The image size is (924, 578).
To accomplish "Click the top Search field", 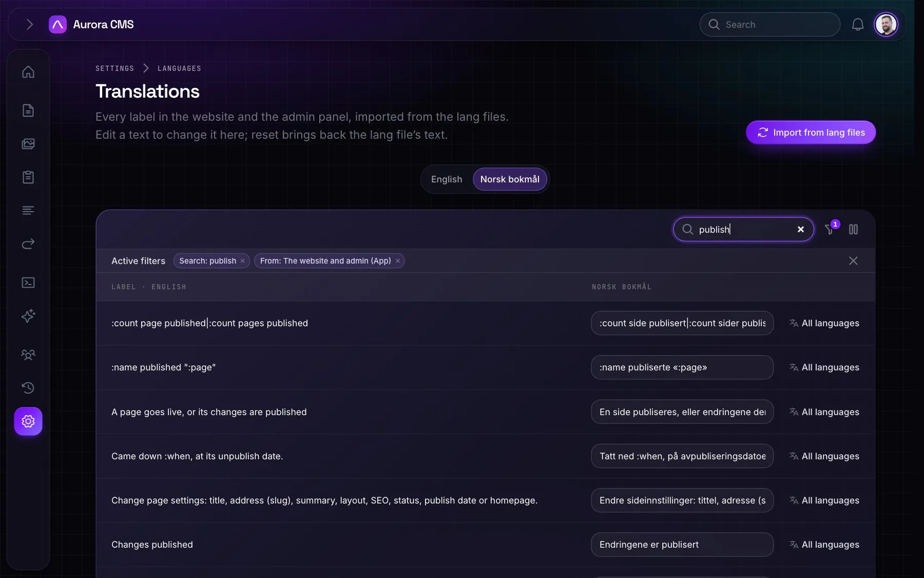I will [x=769, y=24].
